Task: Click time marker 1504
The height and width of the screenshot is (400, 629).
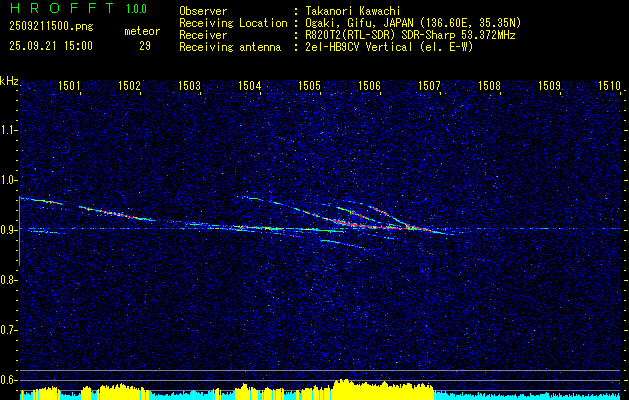Action: click(250, 85)
